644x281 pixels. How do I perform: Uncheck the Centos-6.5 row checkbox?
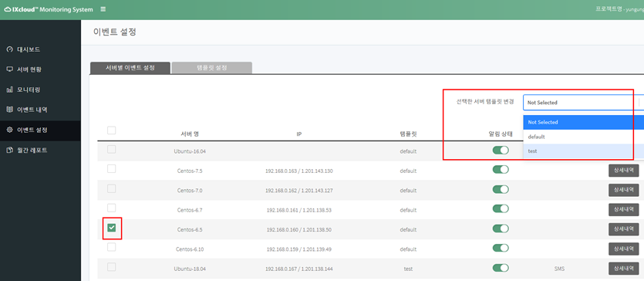(112, 228)
